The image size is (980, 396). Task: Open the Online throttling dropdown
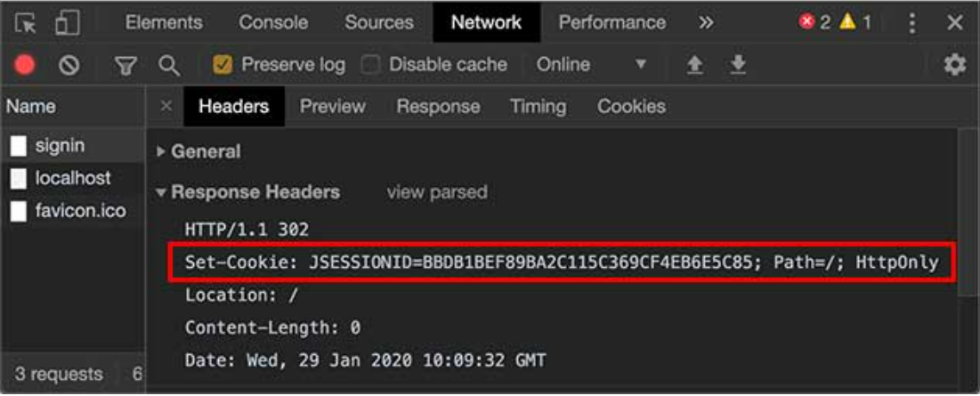(591, 65)
